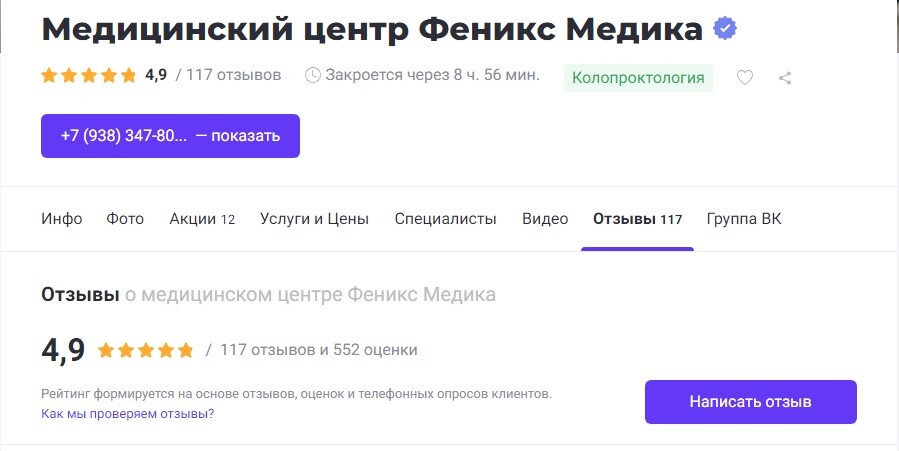Show the full phone number +7 (938) 347-80
899x451 pixels.
click(x=170, y=136)
